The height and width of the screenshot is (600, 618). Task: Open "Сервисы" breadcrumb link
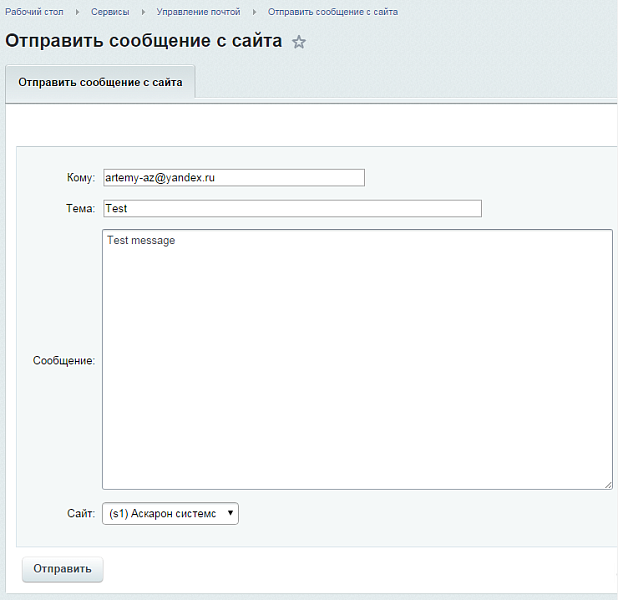(x=110, y=12)
